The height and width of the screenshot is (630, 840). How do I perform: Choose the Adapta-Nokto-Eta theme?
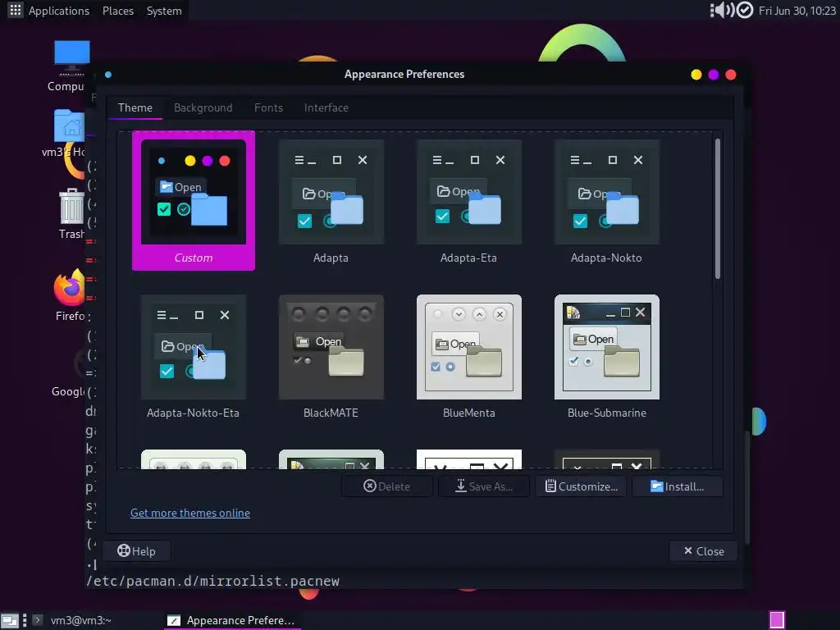coord(194,356)
